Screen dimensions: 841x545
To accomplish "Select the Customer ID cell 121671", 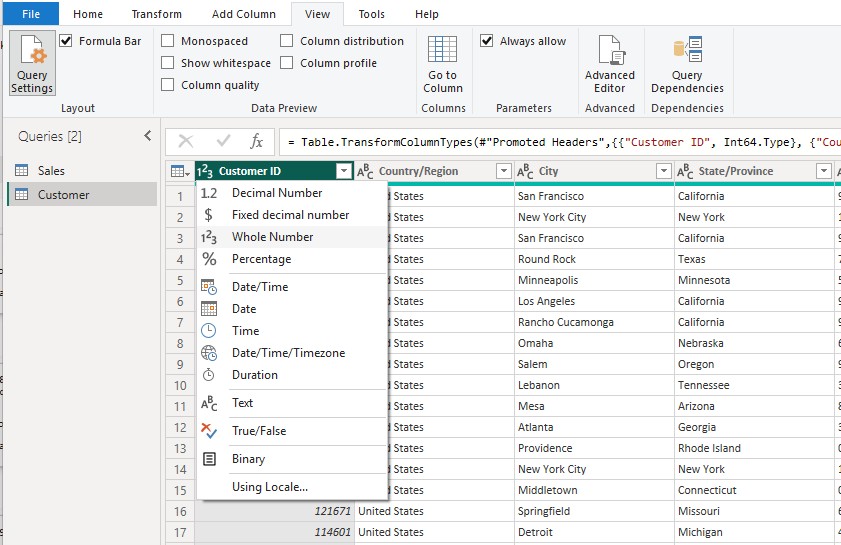I will point(275,511).
